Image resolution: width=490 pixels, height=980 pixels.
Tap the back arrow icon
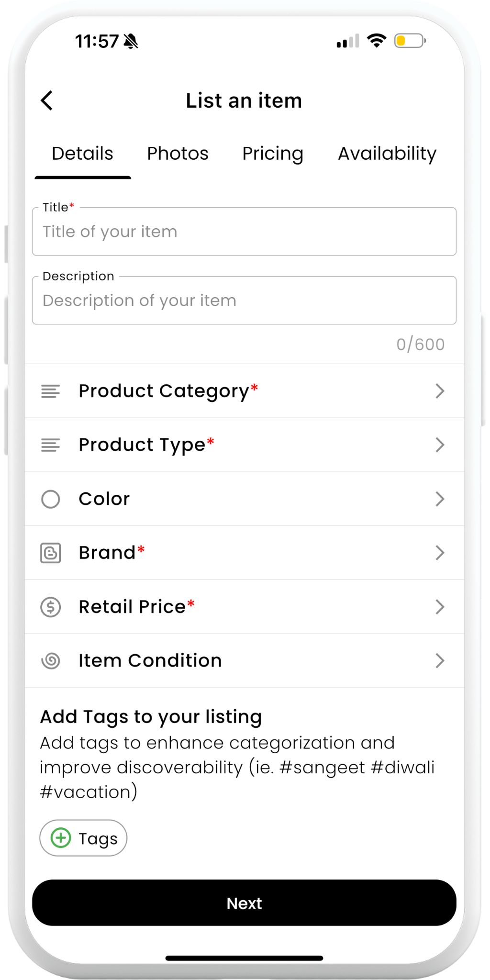coord(47,100)
